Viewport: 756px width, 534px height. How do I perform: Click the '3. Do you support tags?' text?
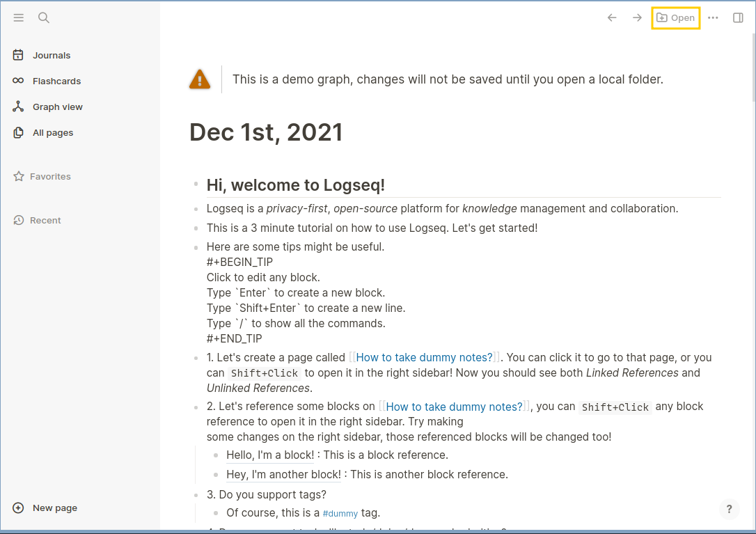pos(266,494)
